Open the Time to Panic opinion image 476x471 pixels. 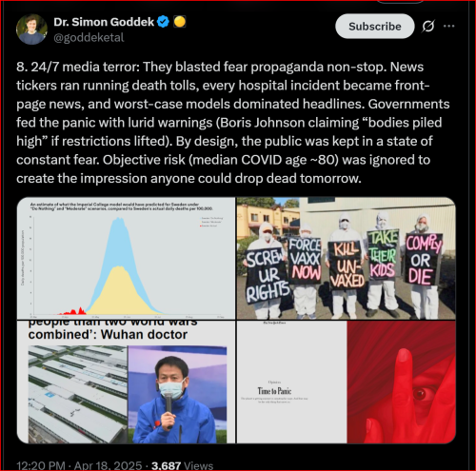tap(347, 382)
